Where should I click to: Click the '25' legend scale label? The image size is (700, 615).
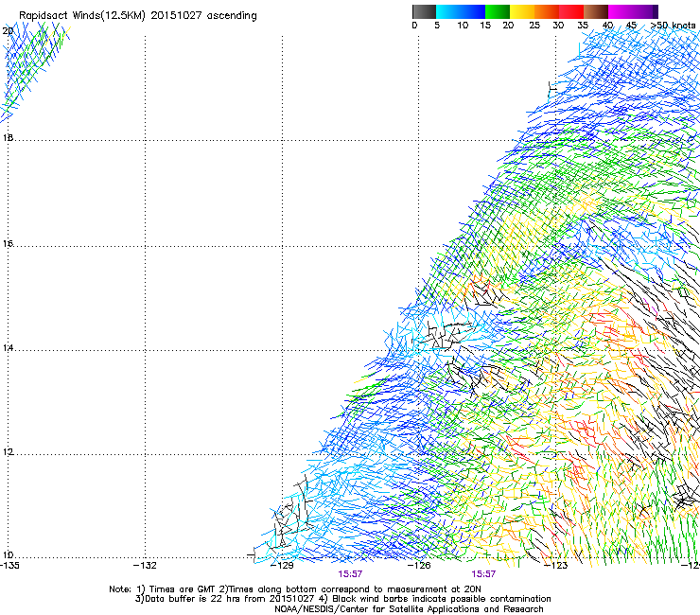[534, 26]
